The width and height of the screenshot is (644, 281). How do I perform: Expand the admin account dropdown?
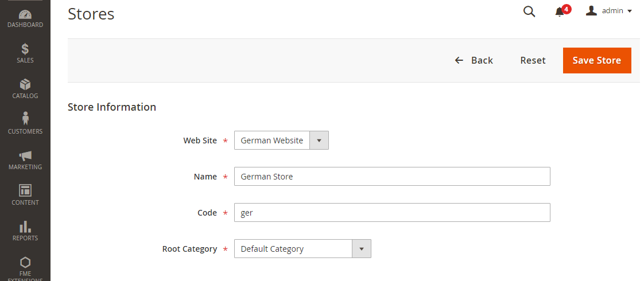point(609,11)
